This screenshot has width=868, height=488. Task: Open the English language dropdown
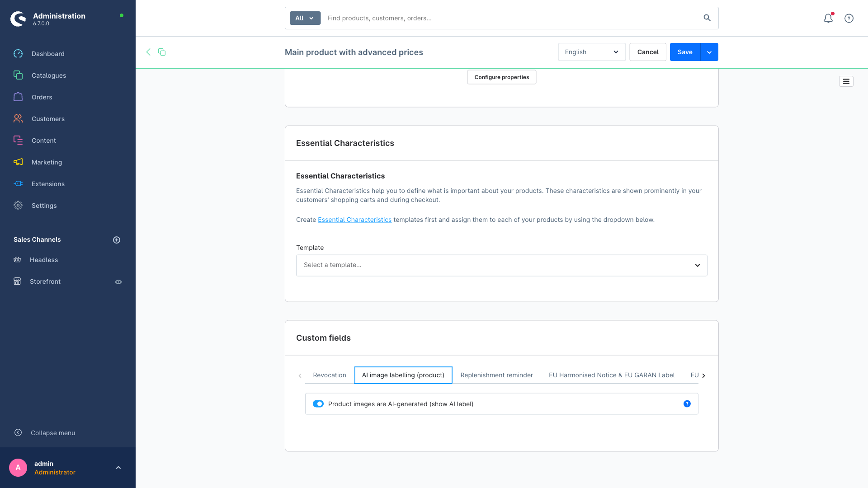(592, 52)
